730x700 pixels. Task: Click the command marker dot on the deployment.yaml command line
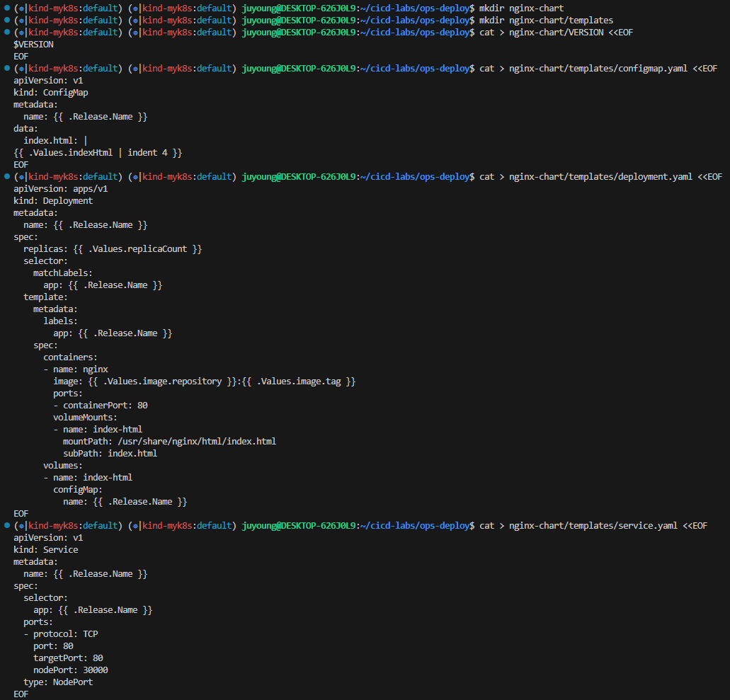click(7, 176)
